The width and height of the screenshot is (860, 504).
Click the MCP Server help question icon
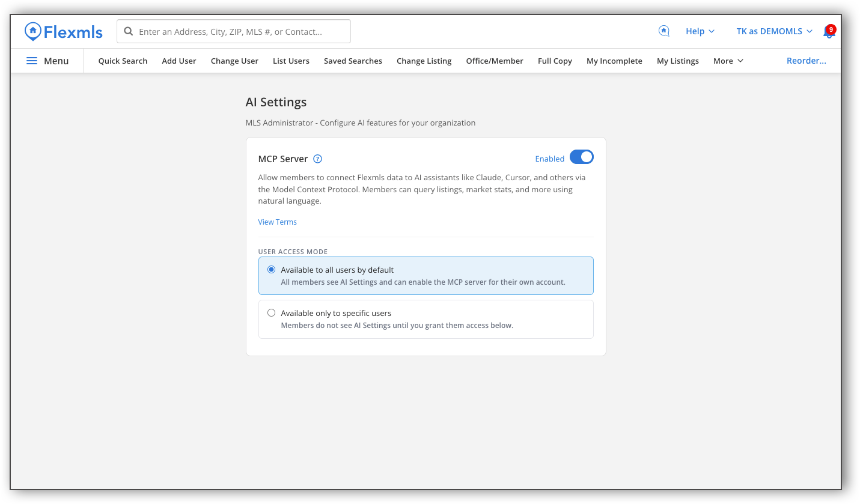coord(318,159)
